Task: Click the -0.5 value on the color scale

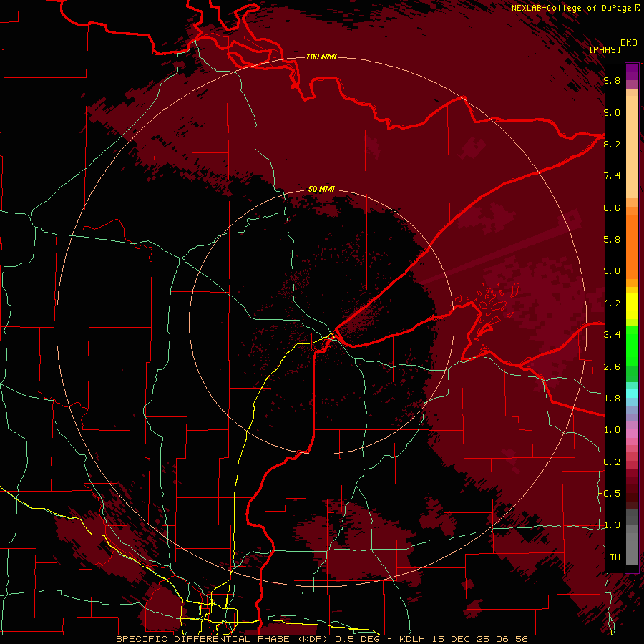Action: (610, 494)
